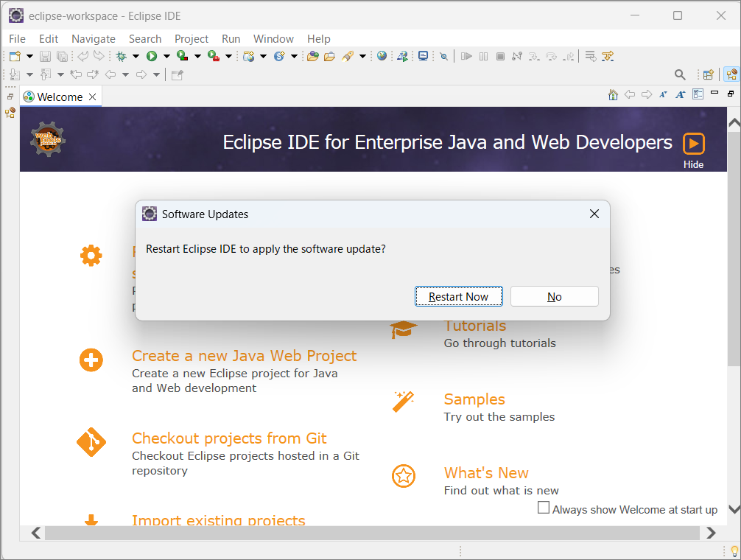Click the Terminate stop icon
Image resolution: width=741 pixels, height=560 pixels.
[x=500, y=56]
